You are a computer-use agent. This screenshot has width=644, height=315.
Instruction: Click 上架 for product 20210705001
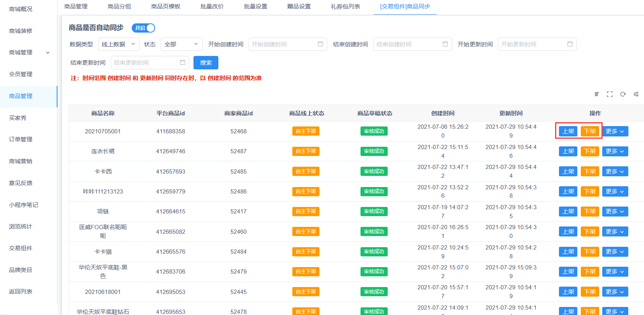click(x=568, y=131)
